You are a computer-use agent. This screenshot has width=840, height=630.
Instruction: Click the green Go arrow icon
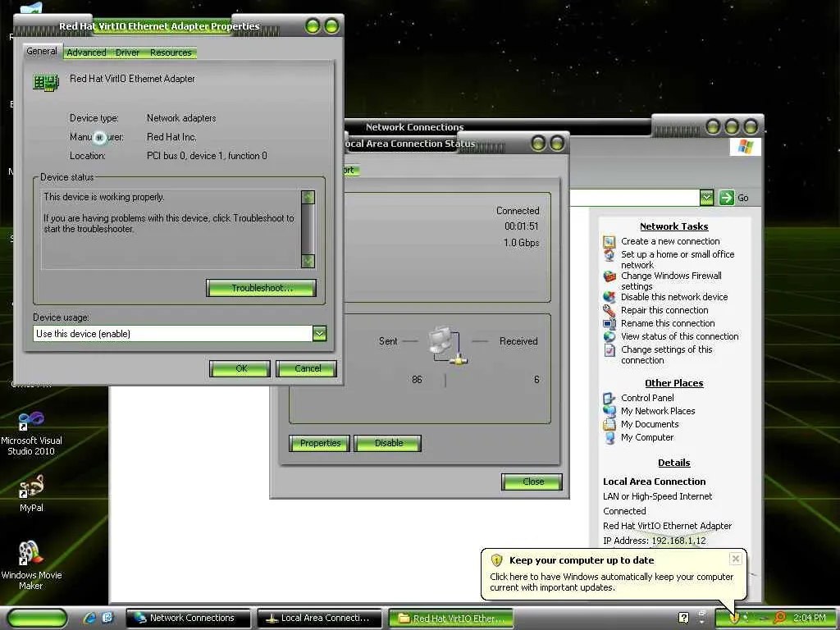click(727, 198)
